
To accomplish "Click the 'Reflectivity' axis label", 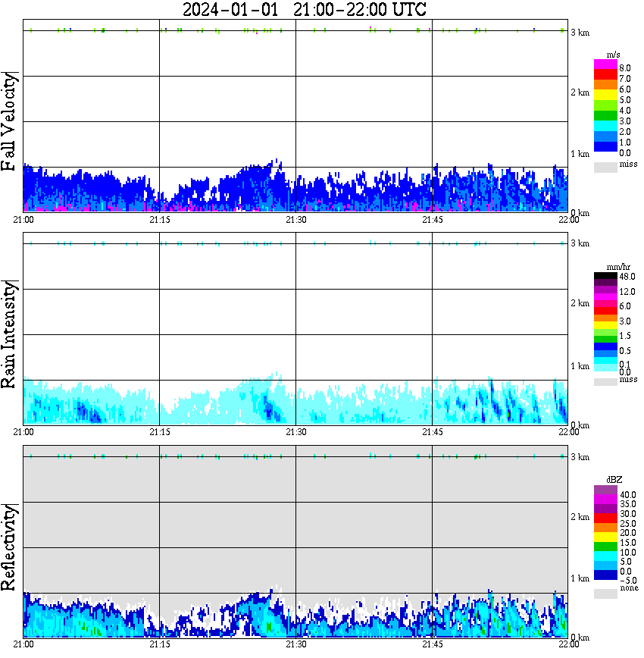I will pos(8,547).
